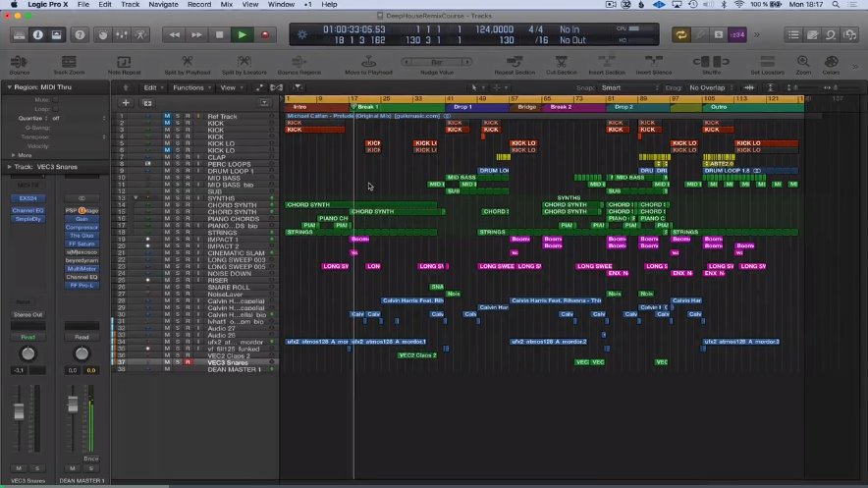Image resolution: width=868 pixels, height=488 pixels.
Task: Click the Bounce Regions icon
Action: (298, 62)
